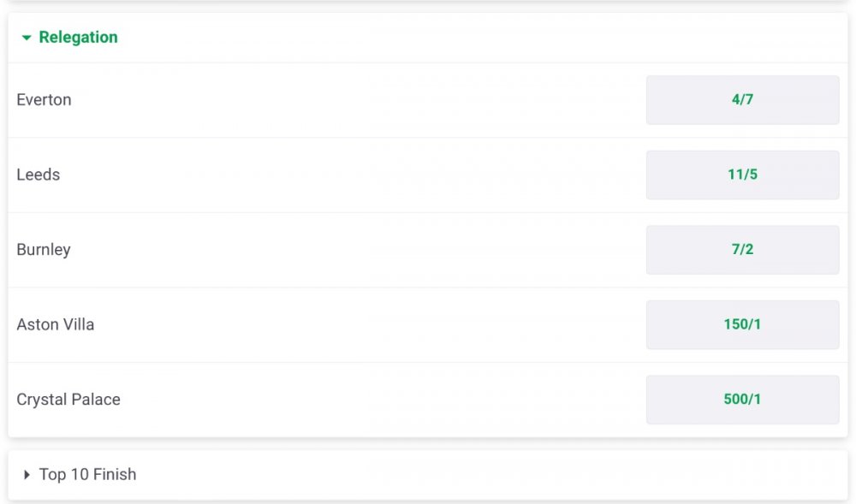This screenshot has height=504, width=856.
Task: Click the Burnley team name
Action: tap(44, 250)
